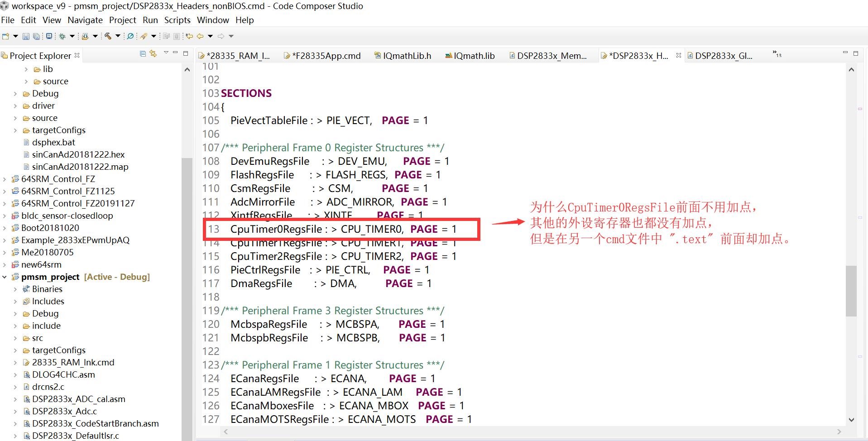Click Collapse All in Project Explorer
This screenshot has height=441, width=868.
click(x=143, y=54)
